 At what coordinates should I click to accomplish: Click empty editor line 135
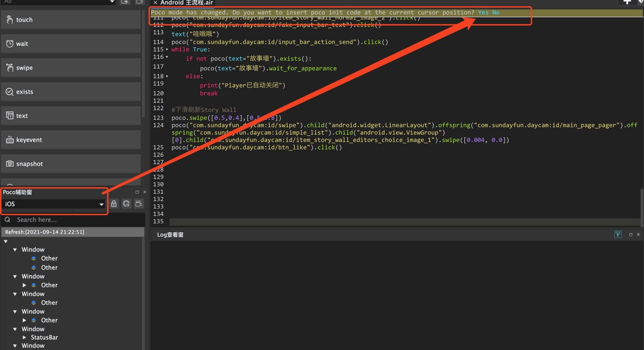click(x=404, y=222)
